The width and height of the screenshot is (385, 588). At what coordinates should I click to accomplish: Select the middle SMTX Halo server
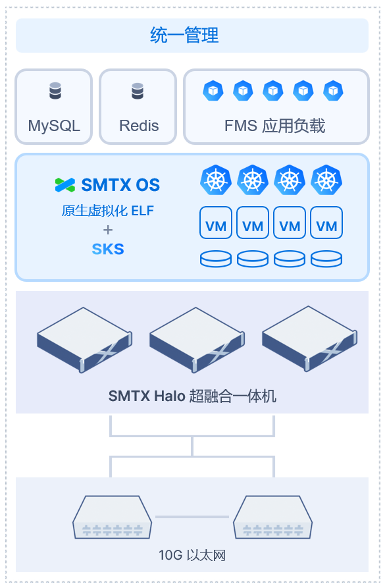tap(197, 340)
